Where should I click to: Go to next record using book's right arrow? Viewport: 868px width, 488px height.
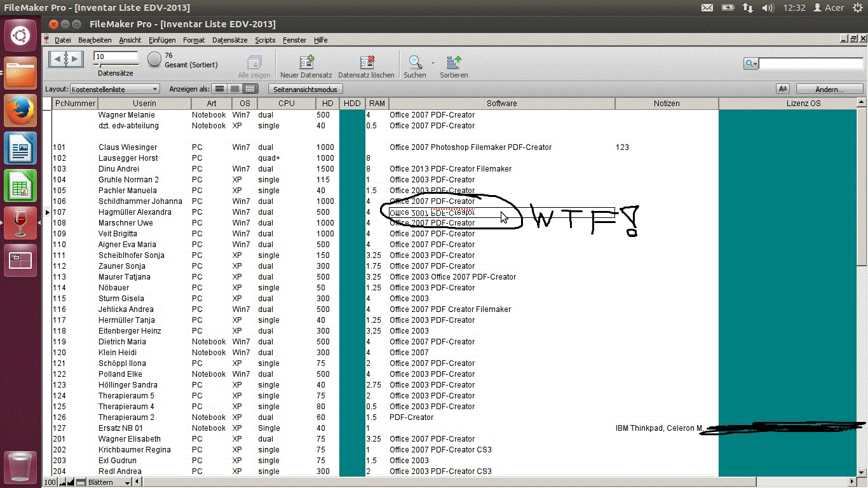[75, 58]
